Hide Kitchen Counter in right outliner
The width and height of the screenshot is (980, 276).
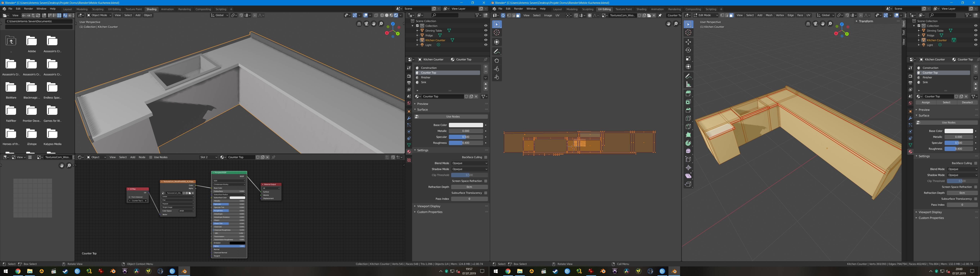(x=976, y=40)
